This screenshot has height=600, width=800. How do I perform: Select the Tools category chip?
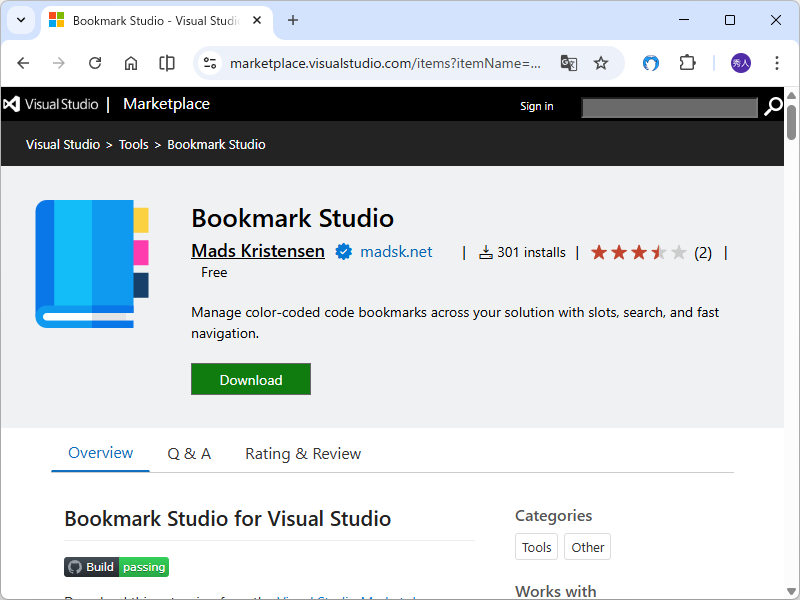pos(536,547)
